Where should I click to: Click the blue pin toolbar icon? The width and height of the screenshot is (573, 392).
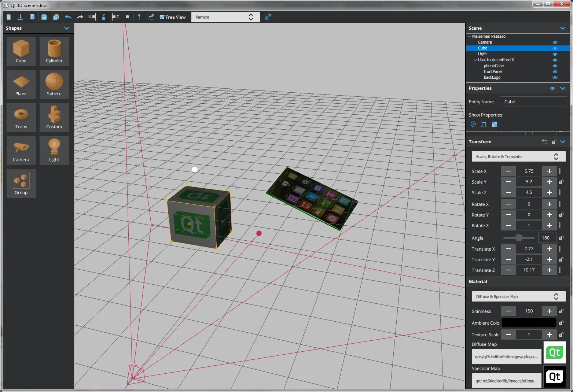click(139, 17)
